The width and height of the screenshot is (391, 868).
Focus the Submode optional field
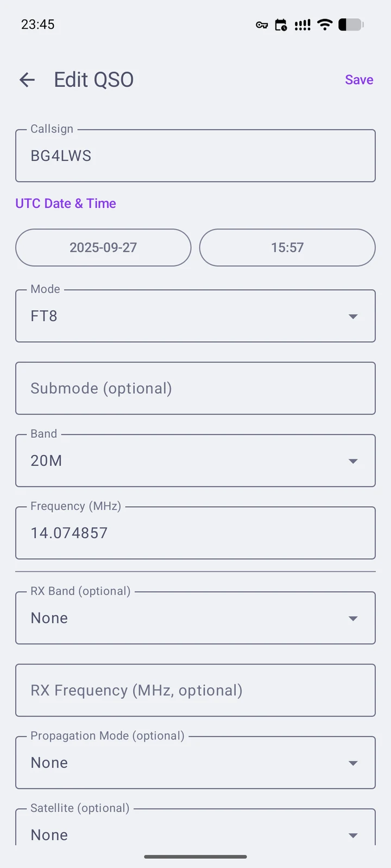coord(195,388)
